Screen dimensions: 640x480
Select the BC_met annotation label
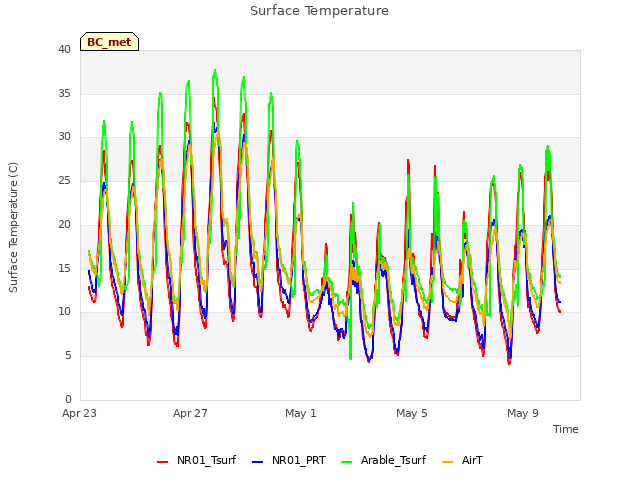[x=109, y=42]
